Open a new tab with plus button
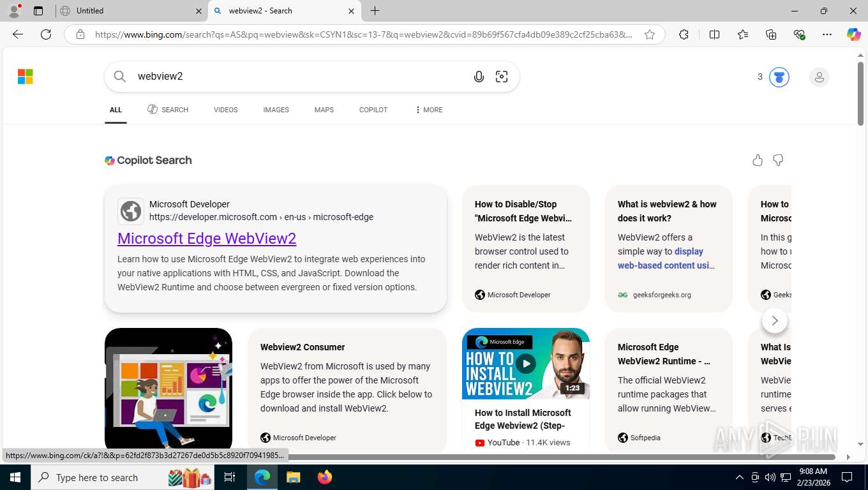The image size is (868, 490). click(x=375, y=11)
